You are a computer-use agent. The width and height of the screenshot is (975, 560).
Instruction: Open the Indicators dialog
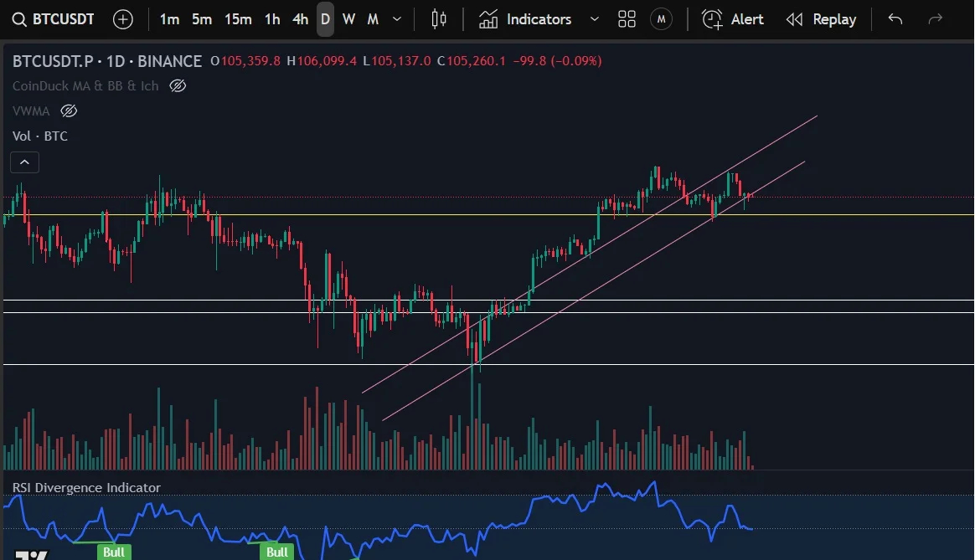pos(525,19)
